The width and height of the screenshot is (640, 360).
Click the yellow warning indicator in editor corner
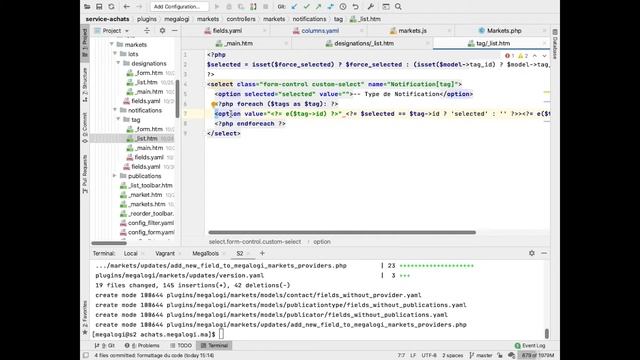[523, 56]
